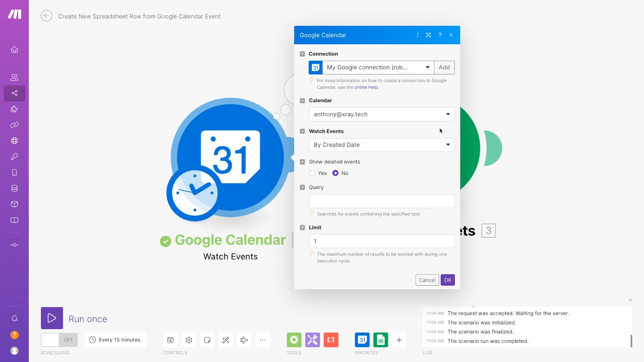Image resolution: width=644 pixels, height=362 pixels.
Task: Add a favorite with plus icon
Action: 399,340
